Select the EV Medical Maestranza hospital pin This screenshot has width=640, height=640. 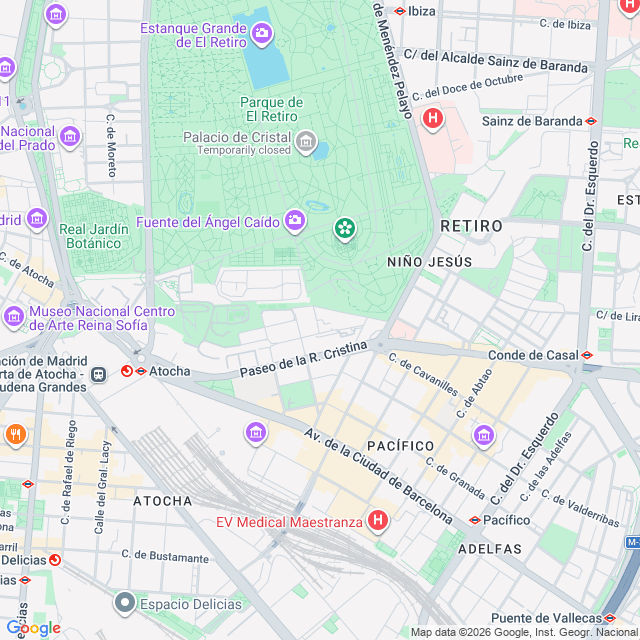tap(378, 521)
